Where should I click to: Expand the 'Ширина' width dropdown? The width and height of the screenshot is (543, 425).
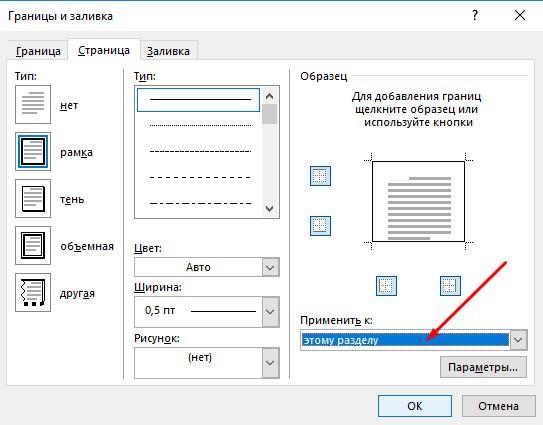tap(270, 311)
